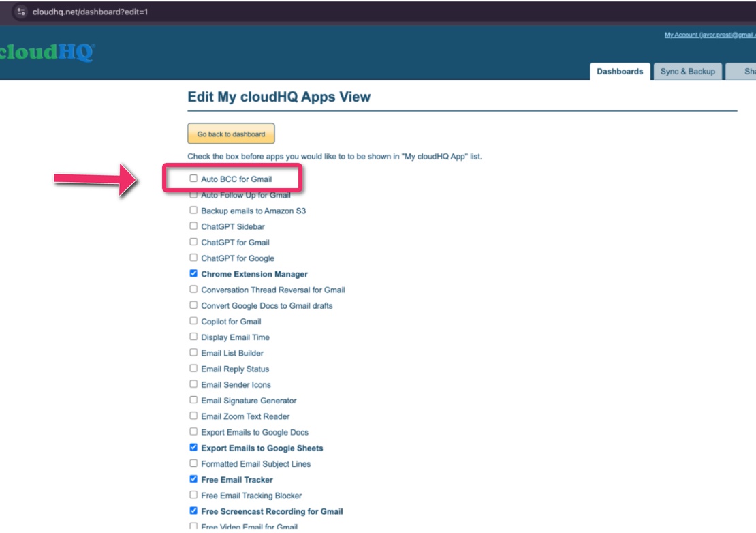Enable Auto Follow Up for Gmail checkbox
The height and width of the screenshot is (533, 756).
coord(193,194)
